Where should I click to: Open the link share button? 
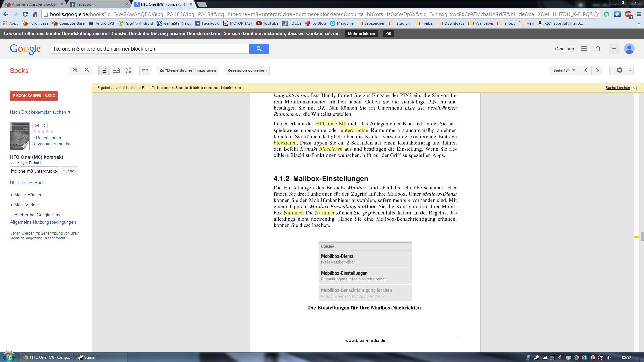tap(145, 70)
